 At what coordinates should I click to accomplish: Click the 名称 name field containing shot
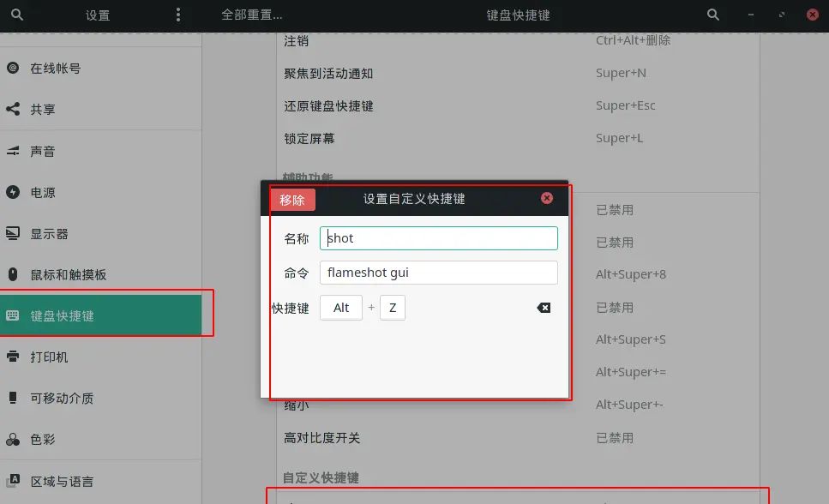coord(438,238)
